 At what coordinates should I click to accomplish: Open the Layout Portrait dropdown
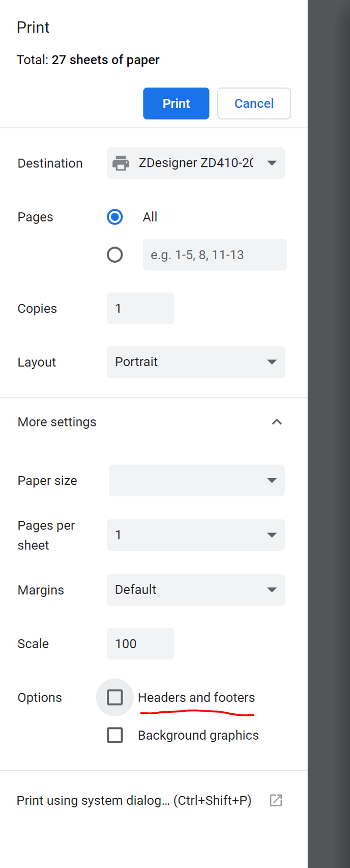click(x=196, y=362)
